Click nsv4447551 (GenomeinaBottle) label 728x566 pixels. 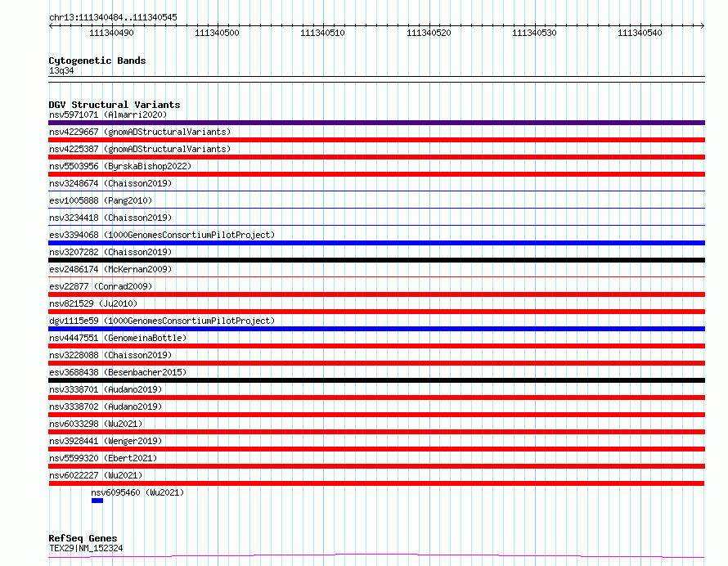(x=118, y=338)
